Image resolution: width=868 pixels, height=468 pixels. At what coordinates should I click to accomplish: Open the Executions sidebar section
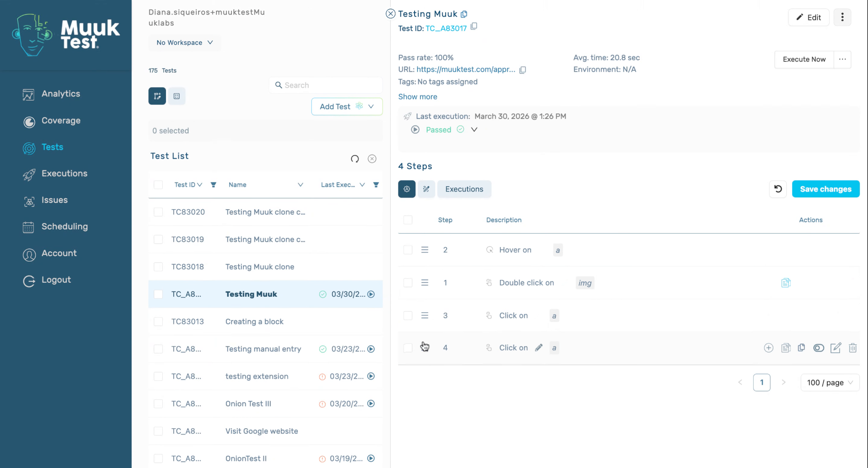(x=64, y=173)
